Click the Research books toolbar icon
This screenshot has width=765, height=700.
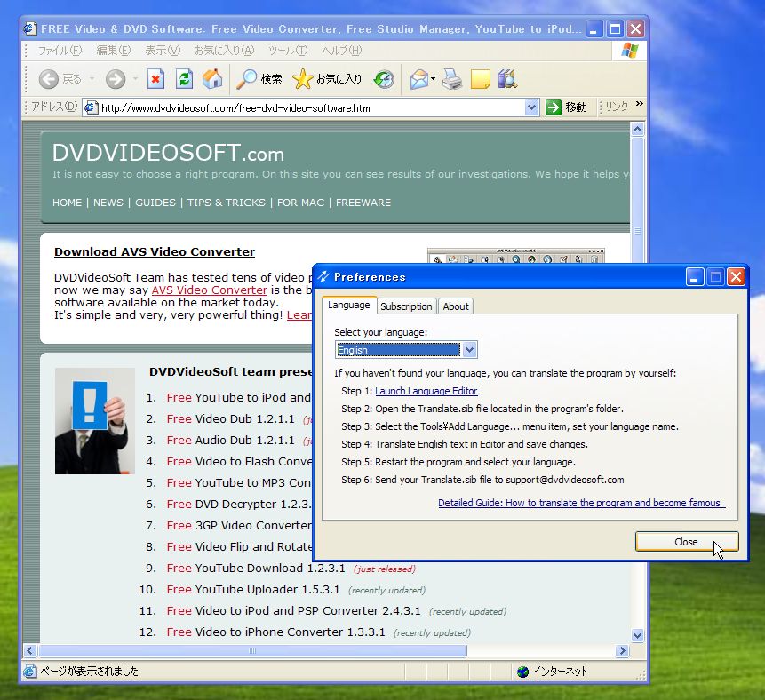coord(507,79)
